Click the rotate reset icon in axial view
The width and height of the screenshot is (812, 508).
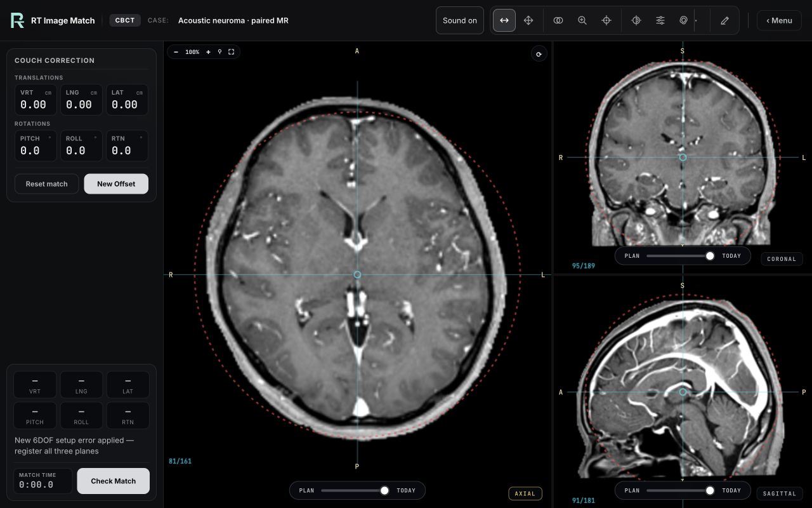[539, 54]
